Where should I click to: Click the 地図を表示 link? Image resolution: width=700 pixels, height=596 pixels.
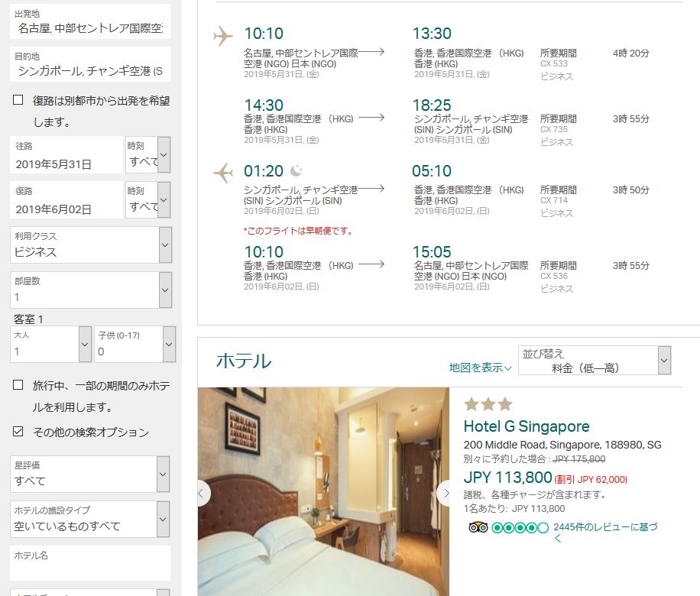click(x=481, y=368)
